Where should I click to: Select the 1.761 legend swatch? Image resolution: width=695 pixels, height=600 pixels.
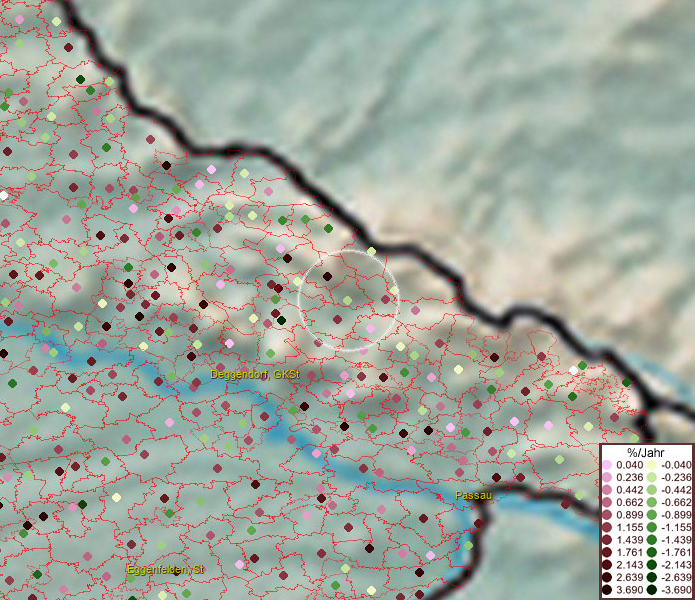[607, 553]
